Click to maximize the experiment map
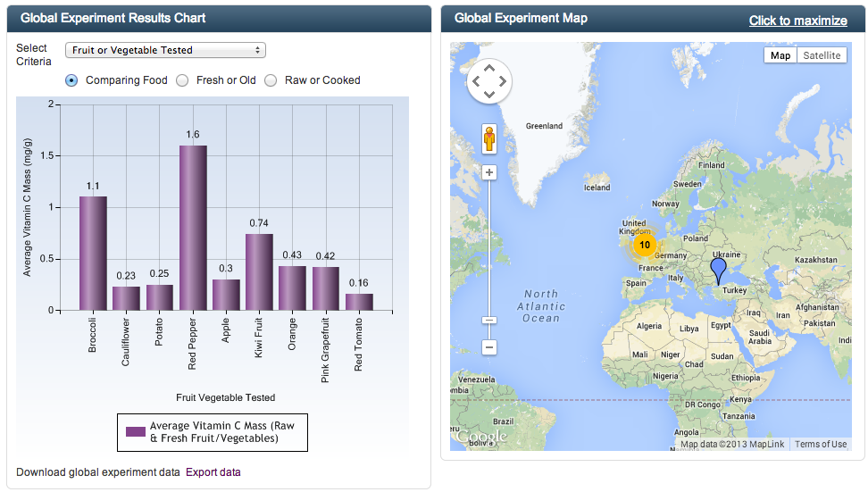The image size is (868, 492). tap(797, 21)
